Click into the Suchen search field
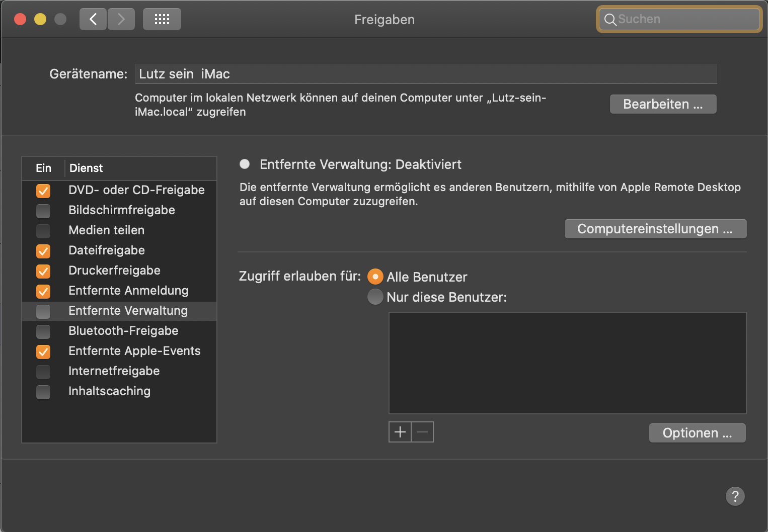 click(679, 19)
